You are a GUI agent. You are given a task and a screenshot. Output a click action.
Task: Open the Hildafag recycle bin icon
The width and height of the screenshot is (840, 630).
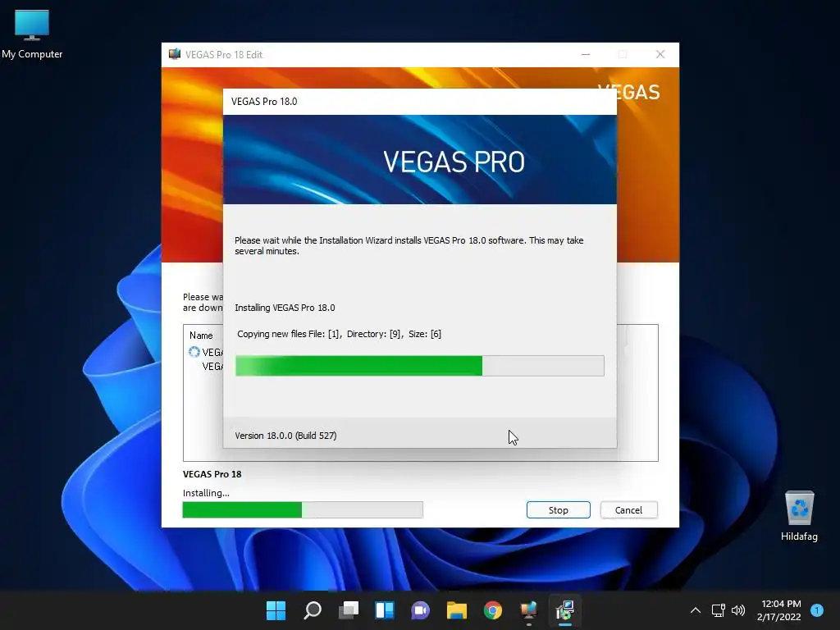[799, 516]
